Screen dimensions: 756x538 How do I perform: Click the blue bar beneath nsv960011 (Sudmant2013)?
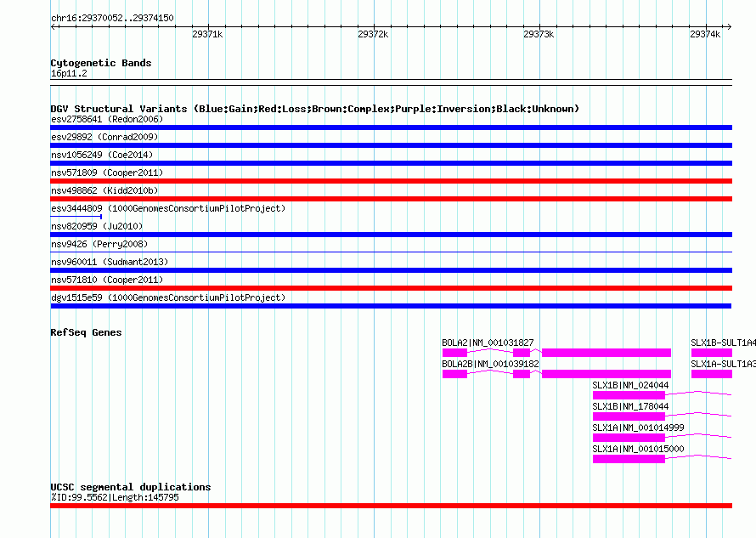(391, 270)
